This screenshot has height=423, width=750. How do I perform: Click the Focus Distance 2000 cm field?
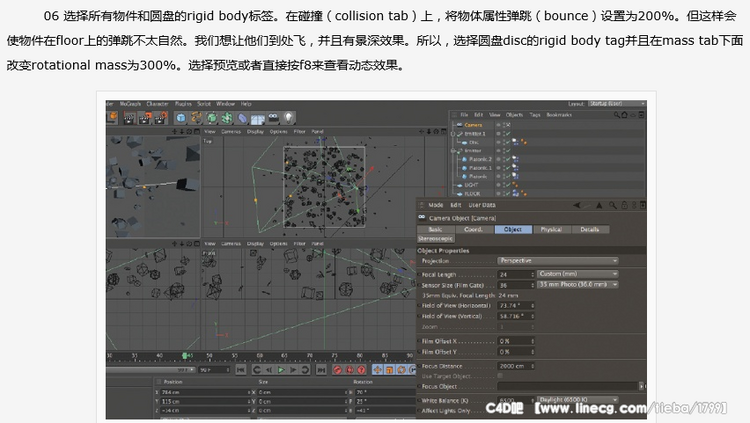tap(514, 366)
